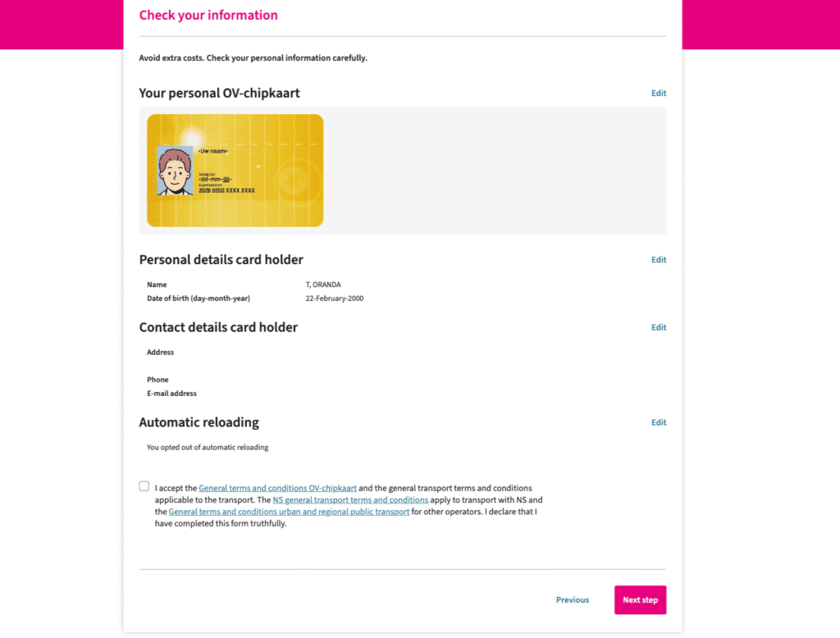Edit your personal OV-chipkaart section

pos(659,93)
